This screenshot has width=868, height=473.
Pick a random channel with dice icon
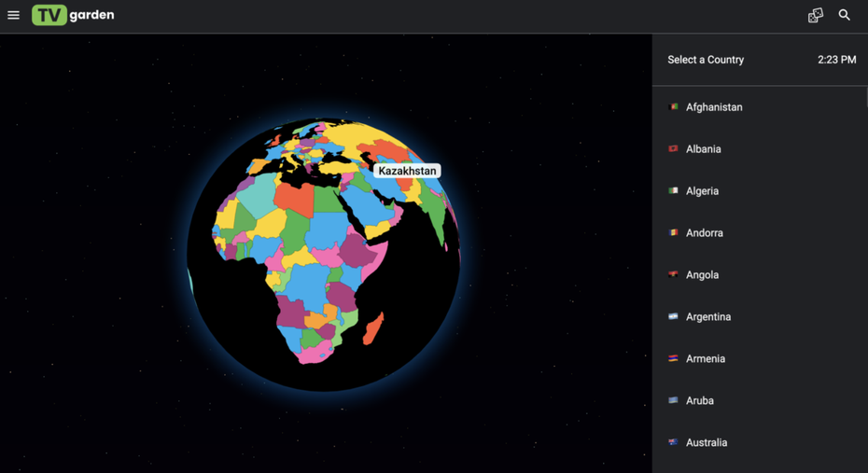[x=816, y=15]
